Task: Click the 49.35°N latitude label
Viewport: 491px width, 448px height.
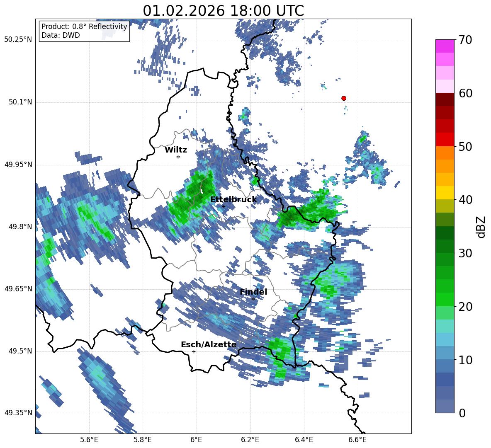Action: (18, 413)
